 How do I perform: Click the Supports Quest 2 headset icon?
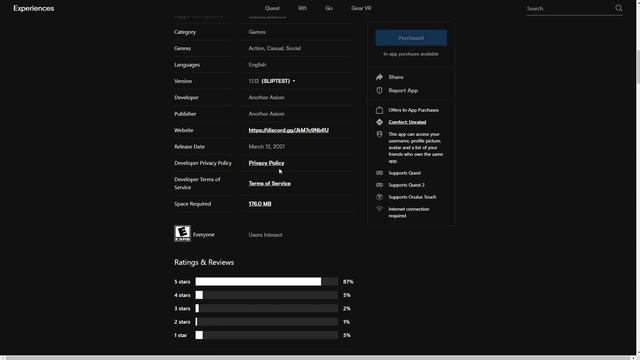379,185
